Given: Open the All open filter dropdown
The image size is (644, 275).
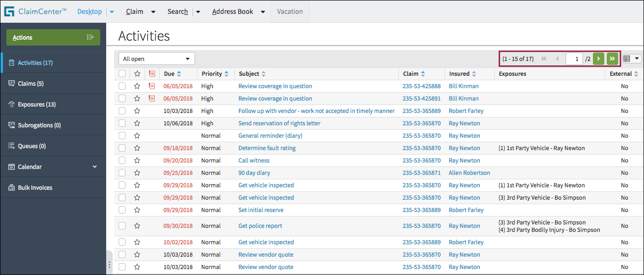Looking at the screenshot, I should coord(156,59).
